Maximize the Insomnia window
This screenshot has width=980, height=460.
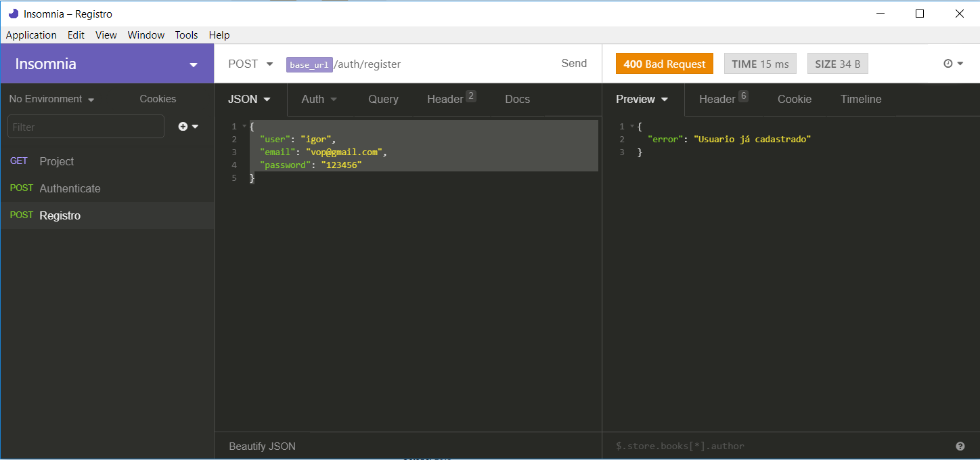[x=920, y=14]
